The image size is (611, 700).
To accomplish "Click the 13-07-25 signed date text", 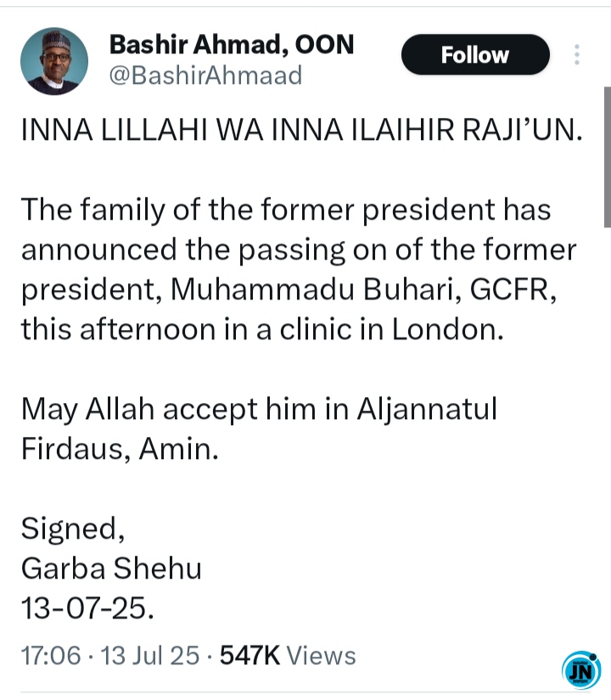I will (87, 608).
